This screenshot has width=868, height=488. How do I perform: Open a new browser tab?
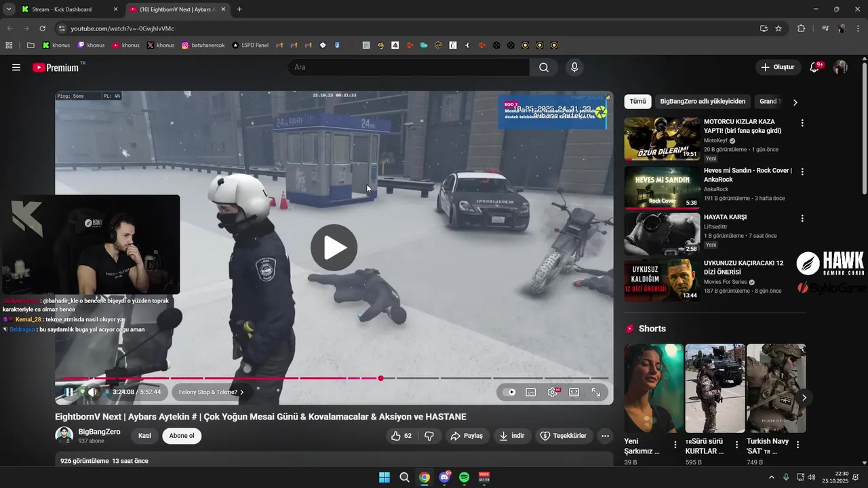pos(239,9)
